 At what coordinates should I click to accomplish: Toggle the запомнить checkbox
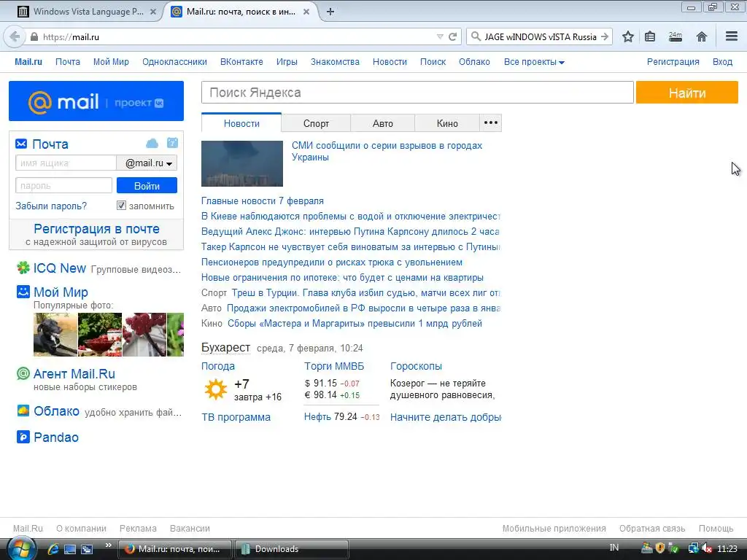[122, 205]
